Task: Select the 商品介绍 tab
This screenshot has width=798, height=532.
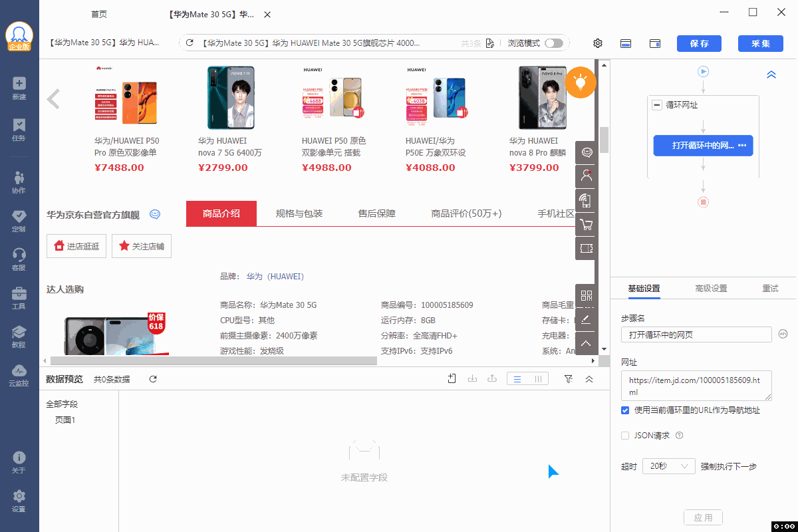Action: [221, 213]
